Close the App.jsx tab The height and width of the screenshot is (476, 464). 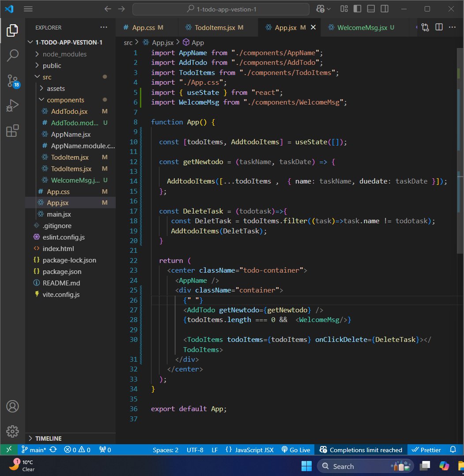tap(313, 27)
